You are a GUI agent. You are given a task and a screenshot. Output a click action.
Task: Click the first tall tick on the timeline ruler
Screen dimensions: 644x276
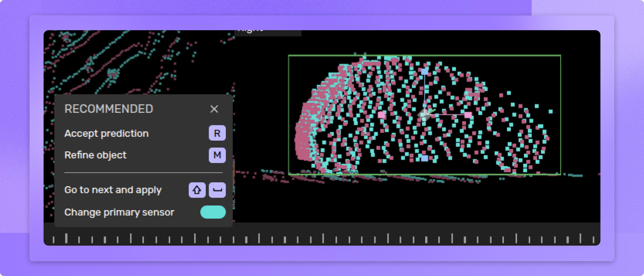pyautogui.click(x=66, y=238)
